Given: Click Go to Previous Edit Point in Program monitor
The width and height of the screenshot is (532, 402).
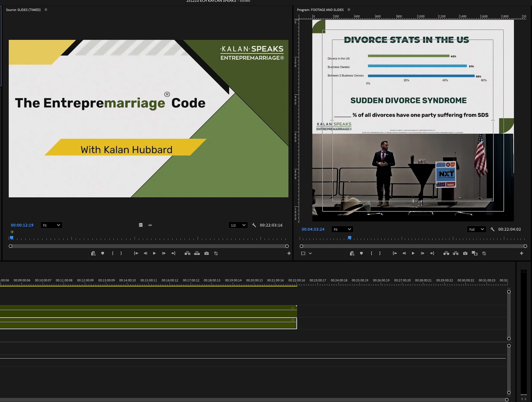Looking at the screenshot, I should 395,253.
